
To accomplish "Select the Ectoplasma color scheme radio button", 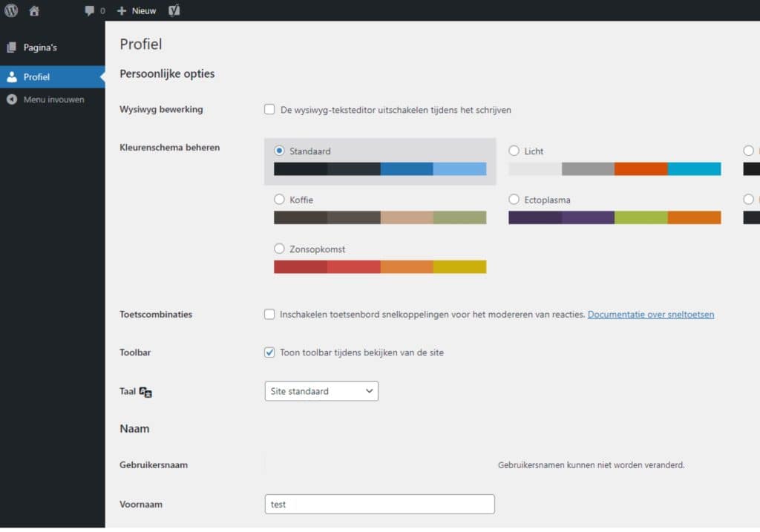I will tap(514, 199).
